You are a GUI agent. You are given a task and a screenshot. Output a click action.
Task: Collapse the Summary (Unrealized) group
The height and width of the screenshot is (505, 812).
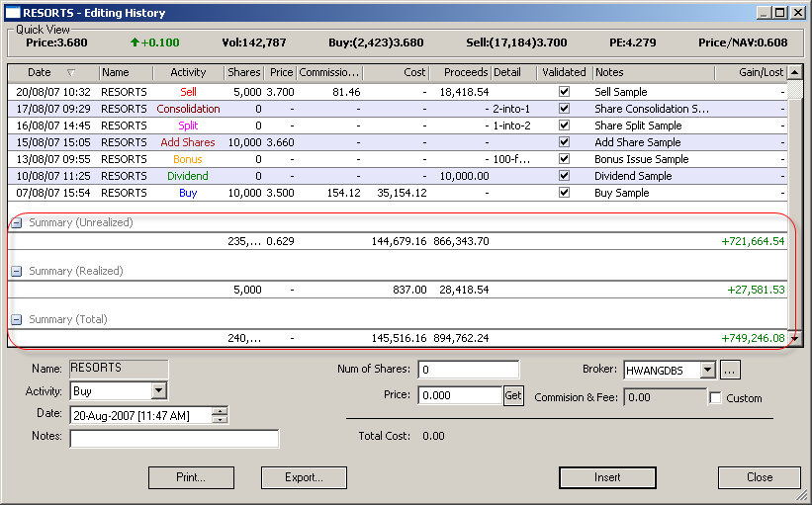(x=17, y=223)
